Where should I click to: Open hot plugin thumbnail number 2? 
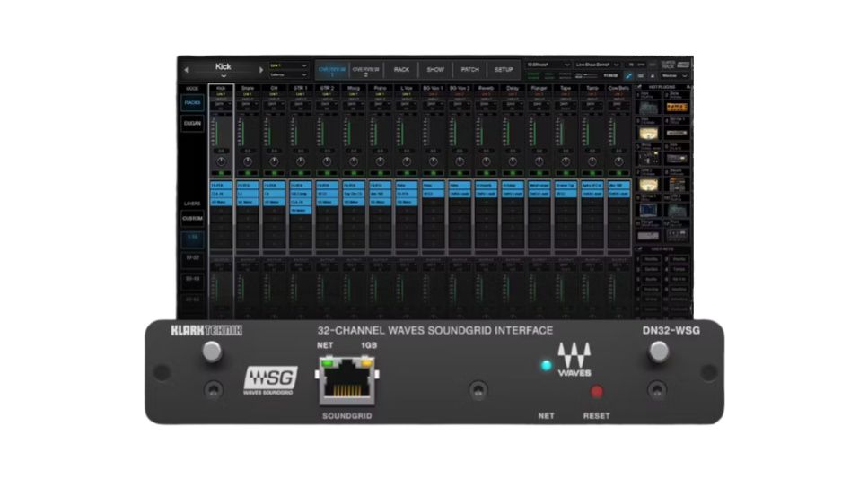(677, 107)
